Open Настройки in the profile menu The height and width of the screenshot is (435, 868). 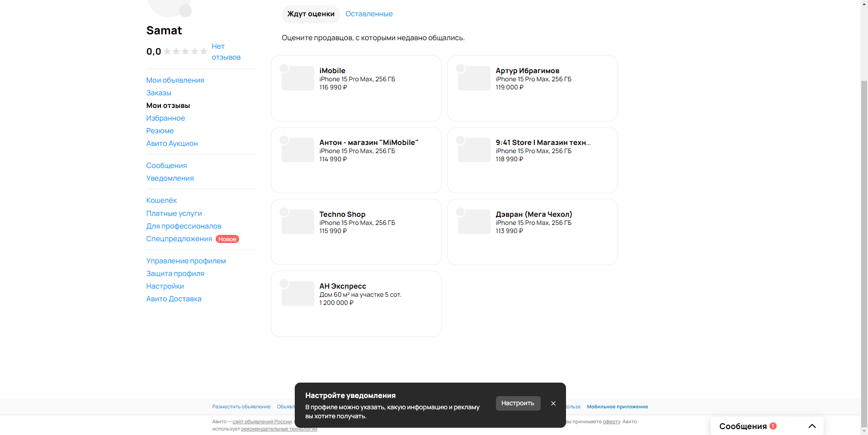[x=165, y=286]
